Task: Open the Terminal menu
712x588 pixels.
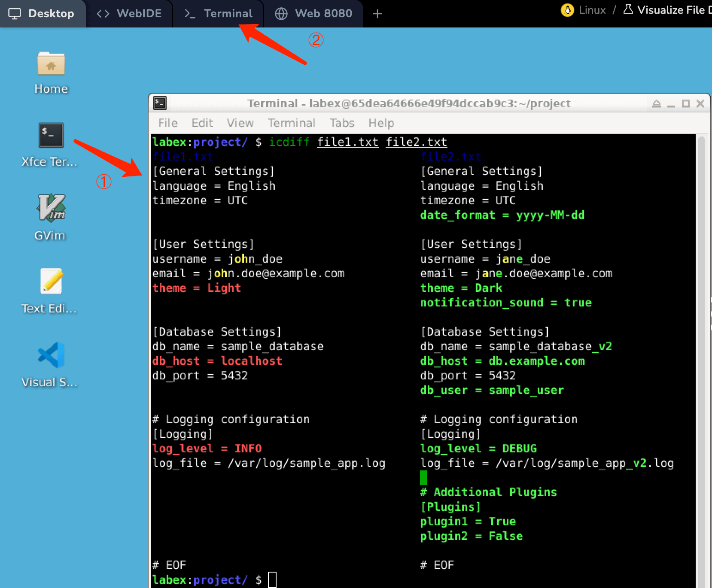Action: (x=292, y=123)
